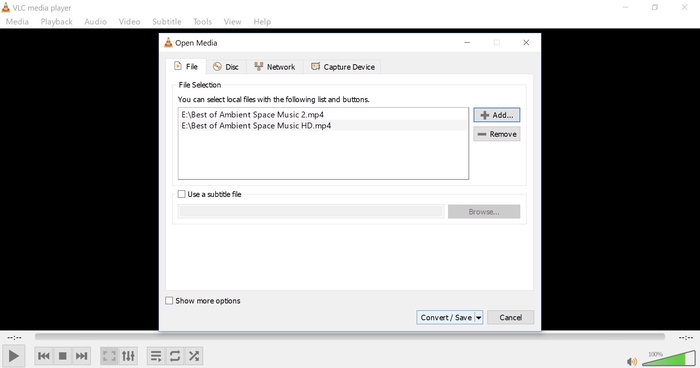Click the Previous media button
The width and height of the screenshot is (700, 368).
(44, 356)
